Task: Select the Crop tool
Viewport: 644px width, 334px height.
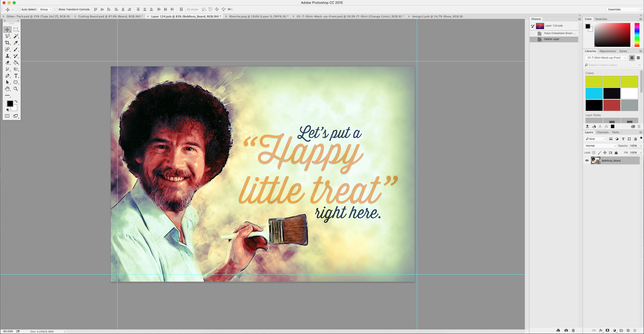Action: click(7, 43)
